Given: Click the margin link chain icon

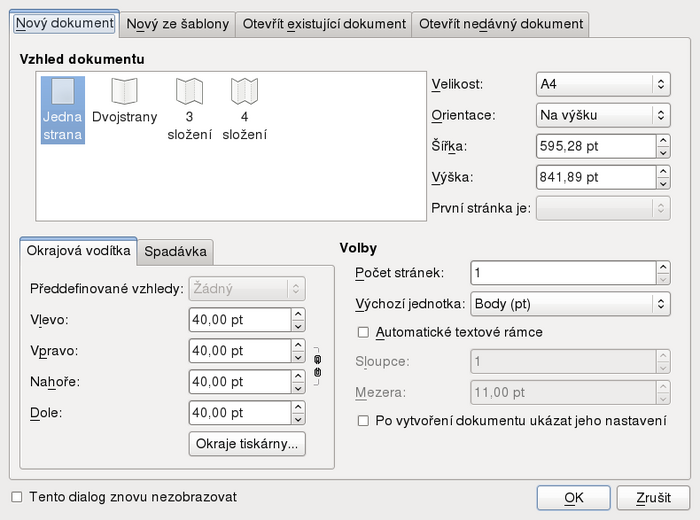Looking at the screenshot, I should [x=318, y=365].
